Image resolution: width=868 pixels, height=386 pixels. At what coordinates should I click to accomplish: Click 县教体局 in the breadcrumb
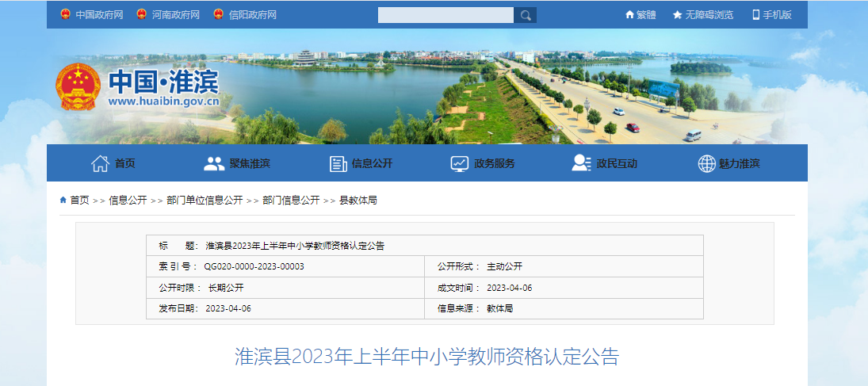tap(358, 201)
